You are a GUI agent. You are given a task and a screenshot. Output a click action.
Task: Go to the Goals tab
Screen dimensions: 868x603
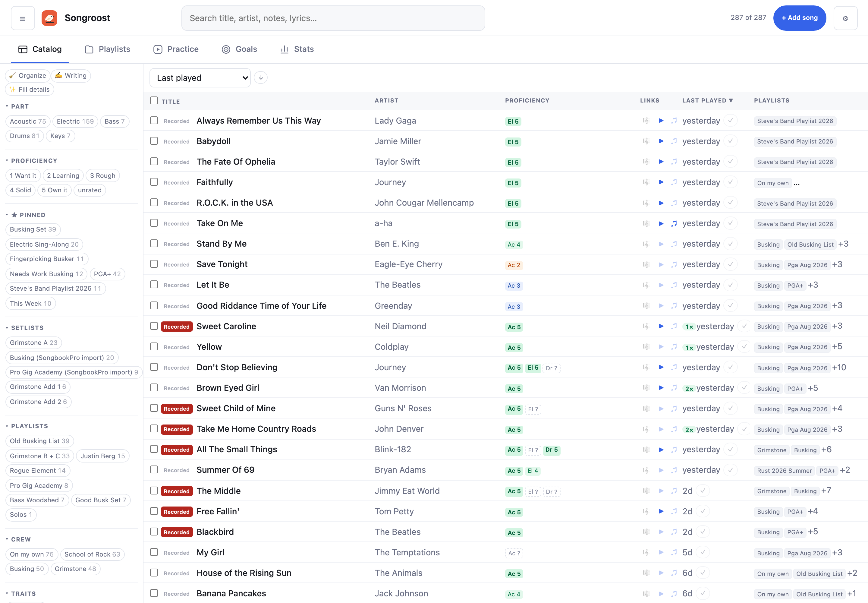(x=240, y=49)
